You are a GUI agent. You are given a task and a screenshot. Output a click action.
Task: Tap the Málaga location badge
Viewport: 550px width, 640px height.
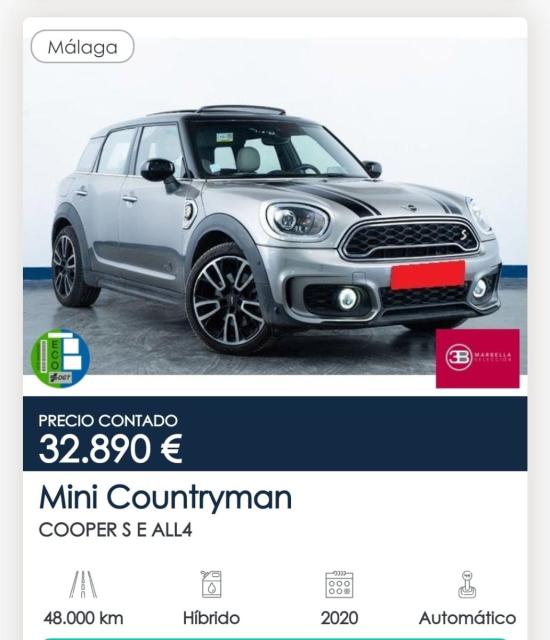82,47
